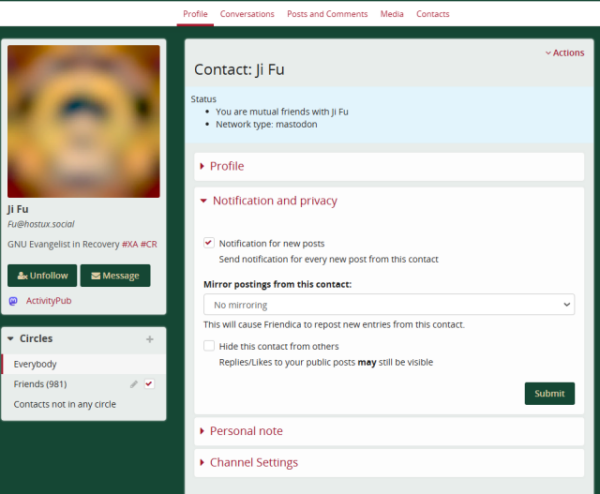This screenshot has width=600, height=494.
Task: Go to the Media tab
Action: tap(392, 14)
